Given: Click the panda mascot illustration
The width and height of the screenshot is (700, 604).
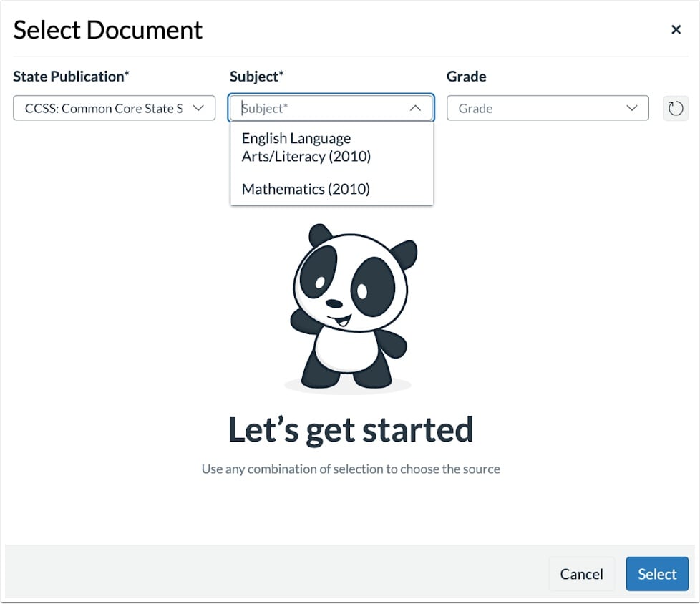Looking at the screenshot, I should (x=350, y=308).
